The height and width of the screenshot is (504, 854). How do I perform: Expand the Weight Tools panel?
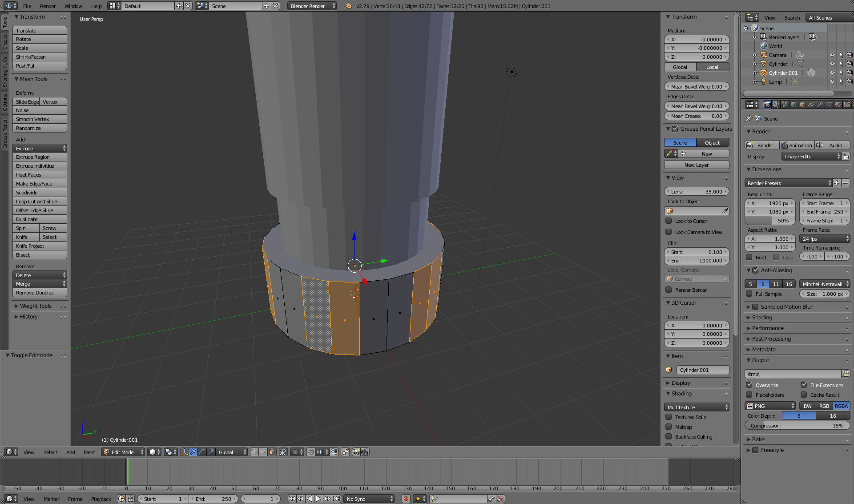[36, 306]
